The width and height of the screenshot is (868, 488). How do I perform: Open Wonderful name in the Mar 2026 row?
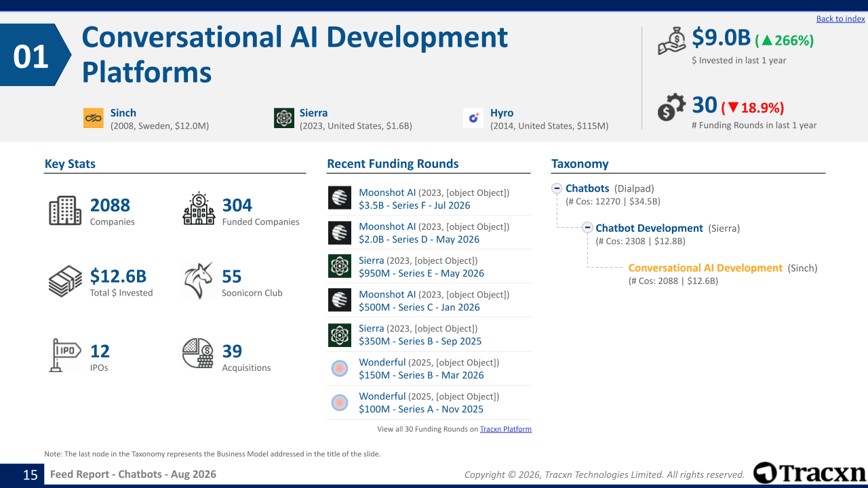[x=382, y=362]
